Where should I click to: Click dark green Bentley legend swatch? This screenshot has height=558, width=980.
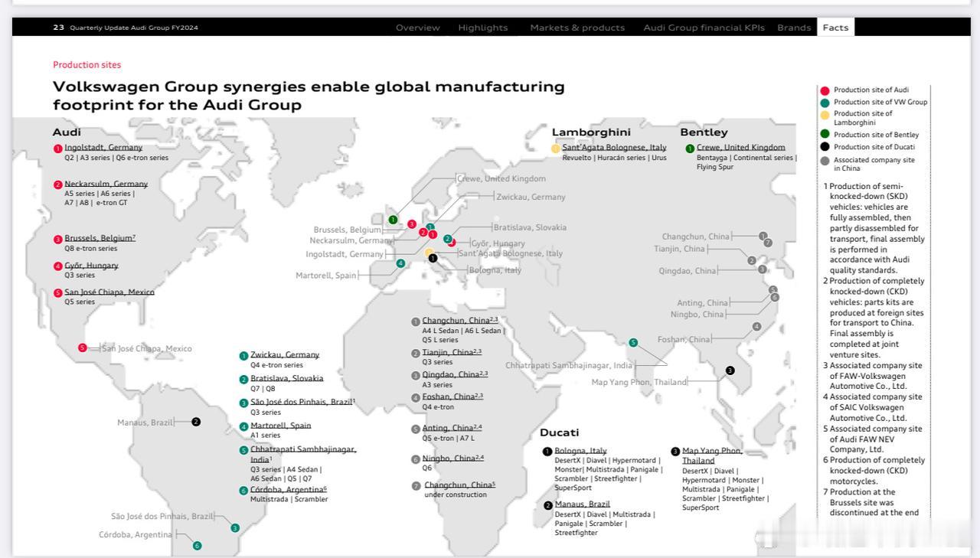pyautogui.click(x=825, y=135)
